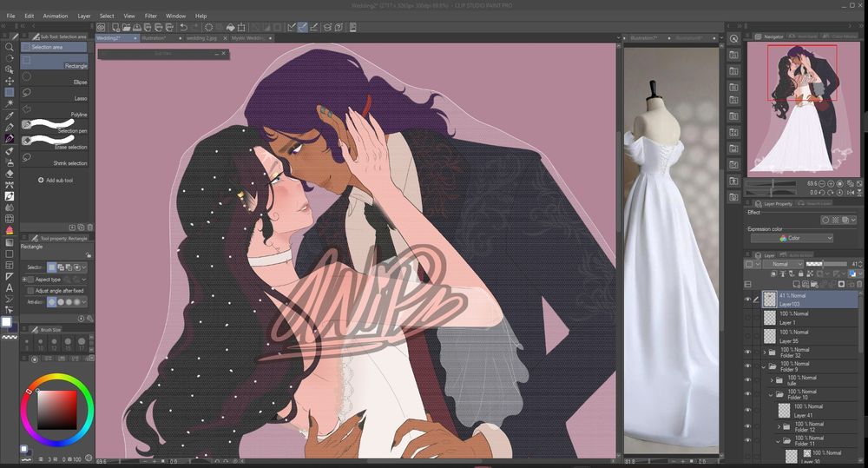
Task: Click the wedding dress reference image window
Action: point(672,250)
